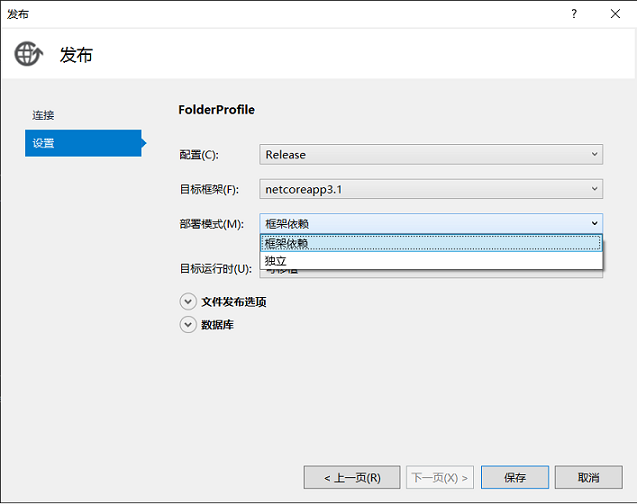Image resolution: width=637 pixels, height=504 pixels.
Task: Close the 发布 dialog window
Action: coord(615,14)
